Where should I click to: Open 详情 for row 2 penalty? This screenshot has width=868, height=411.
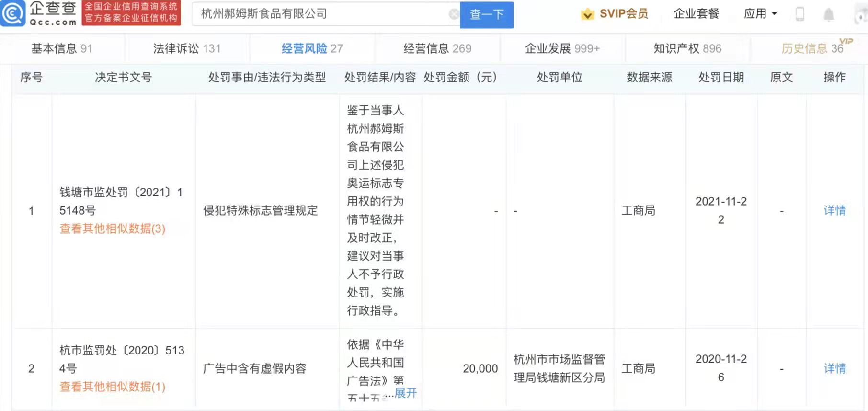[834, 368]
